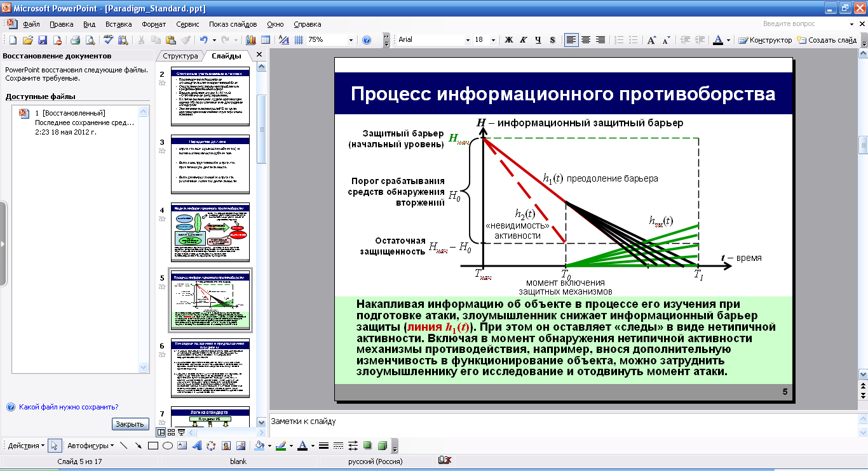Toggle underline (Ч) formatting
Image resolution: width=868 pixels, height=471 pixels.
coord(538,40)
